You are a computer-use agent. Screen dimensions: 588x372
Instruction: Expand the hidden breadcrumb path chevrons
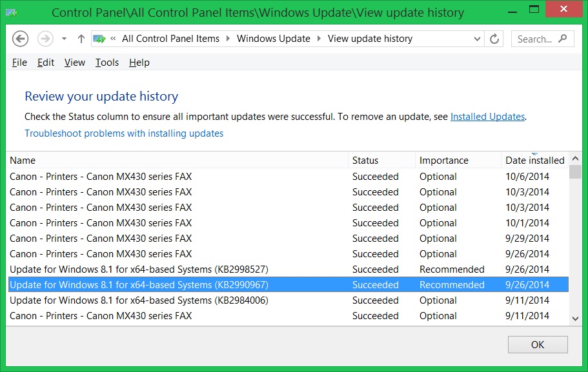(x=114, y=39)
